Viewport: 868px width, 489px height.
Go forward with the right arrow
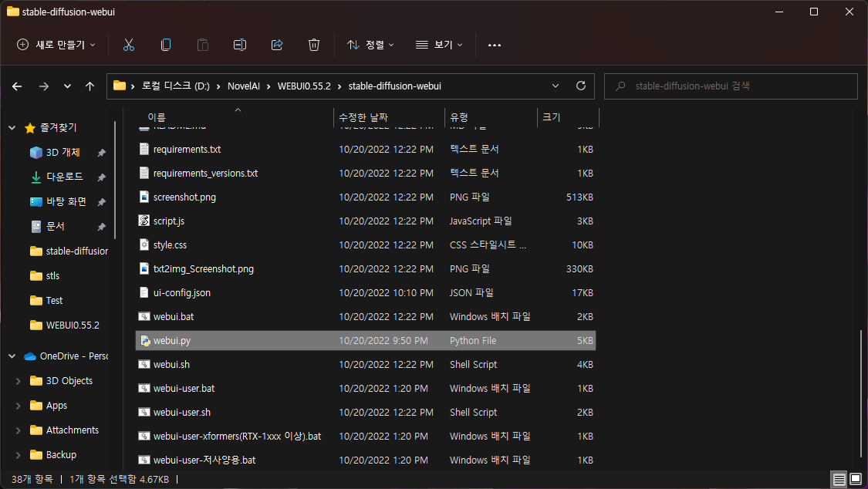click(44, 86)
